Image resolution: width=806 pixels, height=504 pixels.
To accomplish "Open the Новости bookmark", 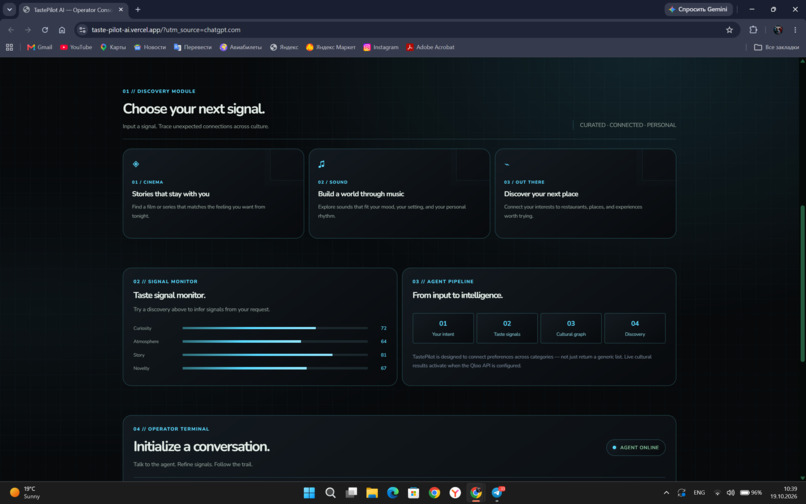I will (x=150, y=47).
